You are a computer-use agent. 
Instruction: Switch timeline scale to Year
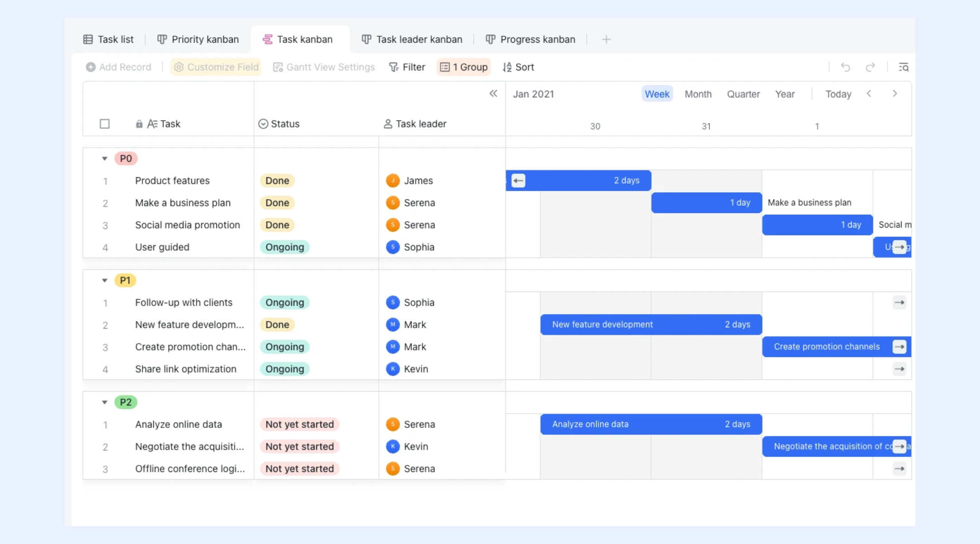coord(785,94)
